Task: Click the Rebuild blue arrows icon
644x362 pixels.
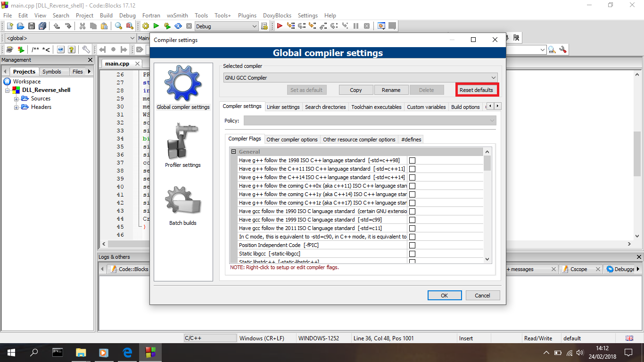Action: click(x=178, y=26)
